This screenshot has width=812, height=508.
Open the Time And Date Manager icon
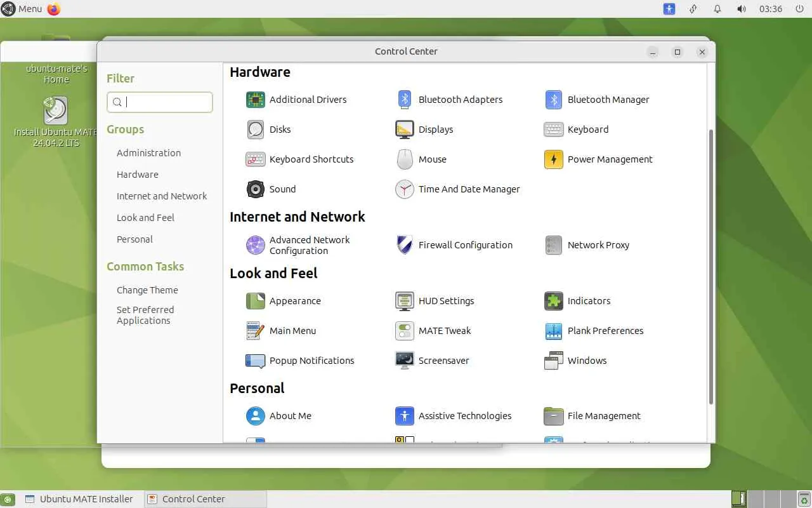pos(404,189)
